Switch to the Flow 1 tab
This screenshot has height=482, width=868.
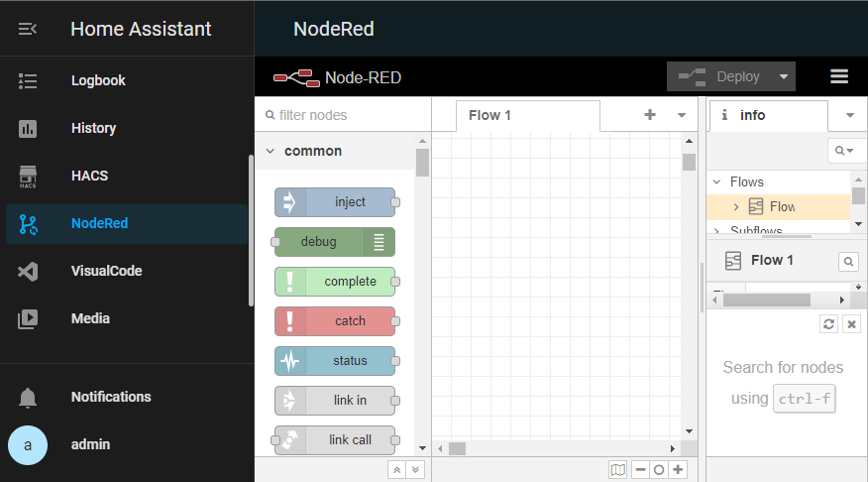[528, 115]
